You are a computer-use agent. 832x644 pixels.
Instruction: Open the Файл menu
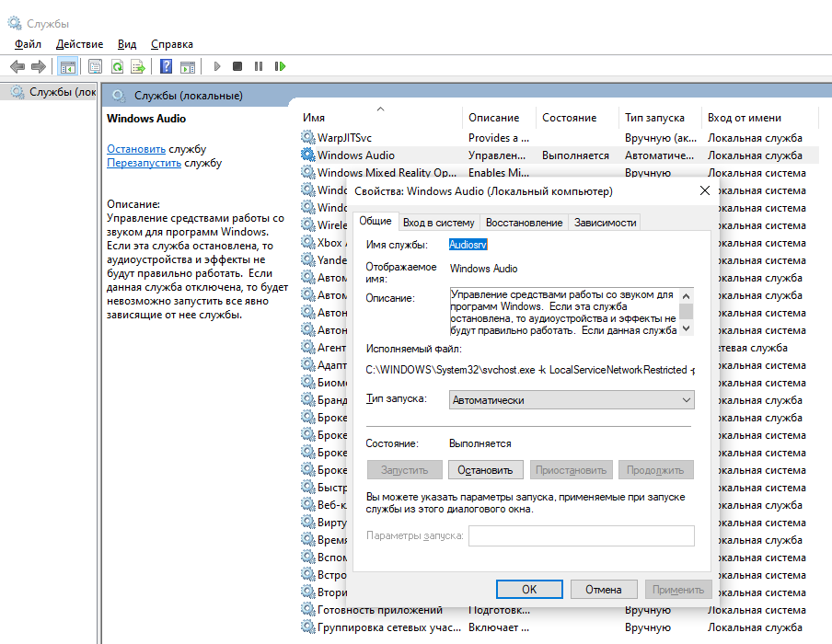click(x=28, y=44)
